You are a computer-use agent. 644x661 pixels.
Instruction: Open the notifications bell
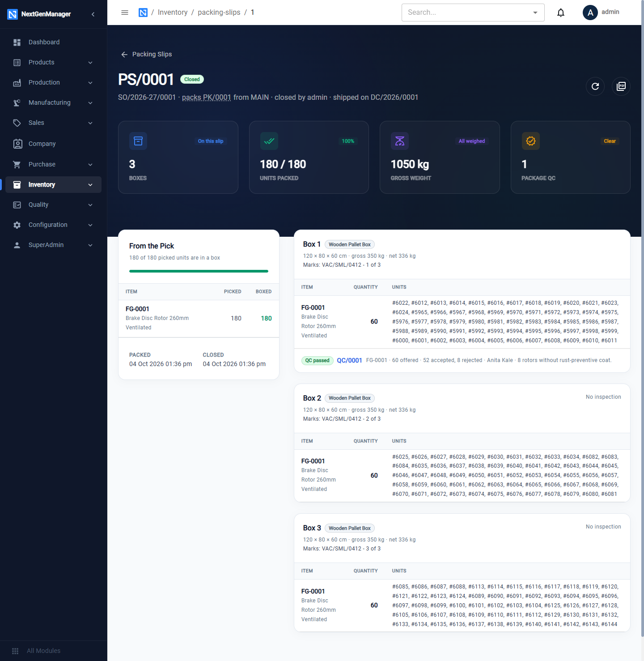[561, 13]
